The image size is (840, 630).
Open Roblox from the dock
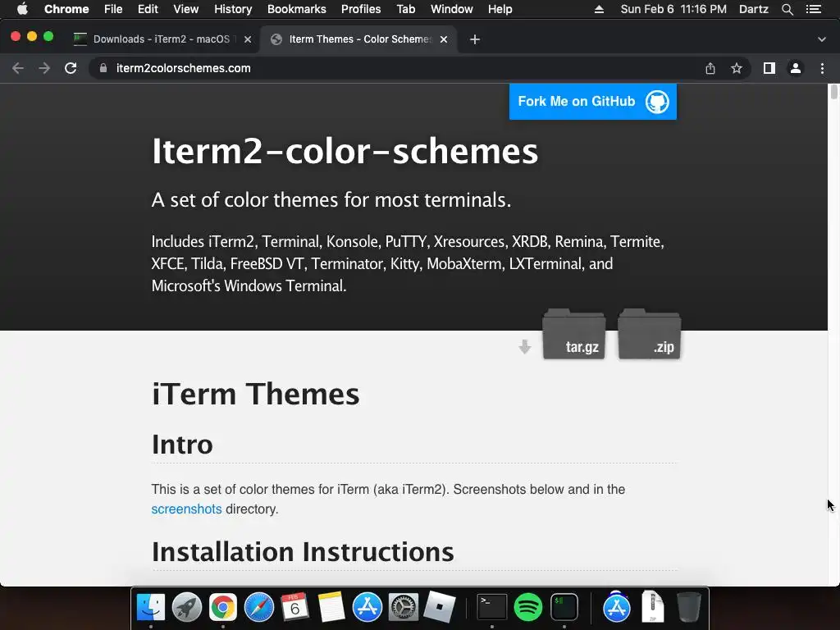tap(439, 608)
